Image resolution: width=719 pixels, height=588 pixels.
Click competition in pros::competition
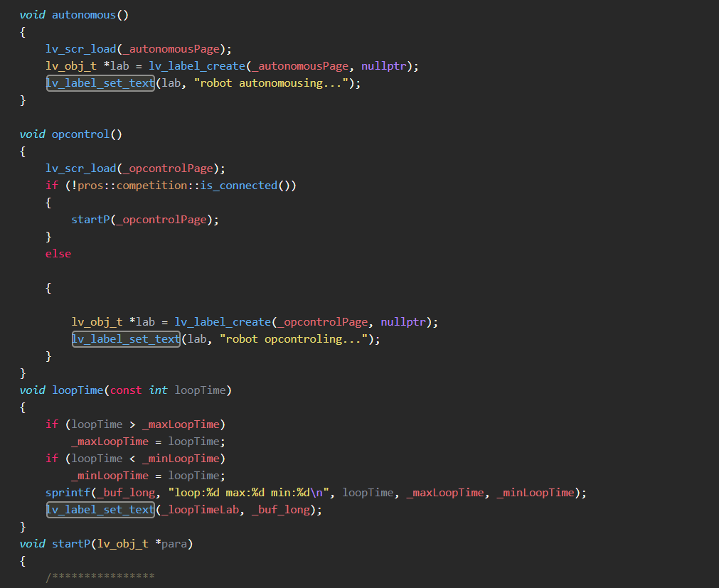[x=151, y=185]
